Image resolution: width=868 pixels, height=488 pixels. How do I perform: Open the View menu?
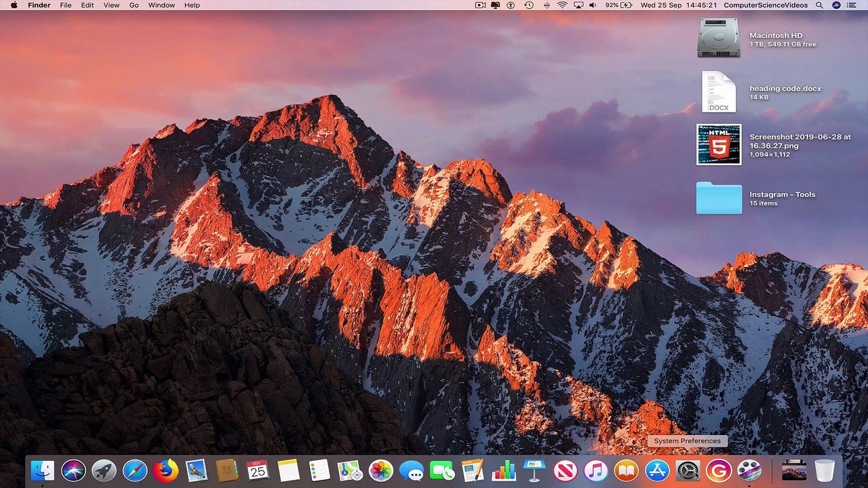point(111,5)
